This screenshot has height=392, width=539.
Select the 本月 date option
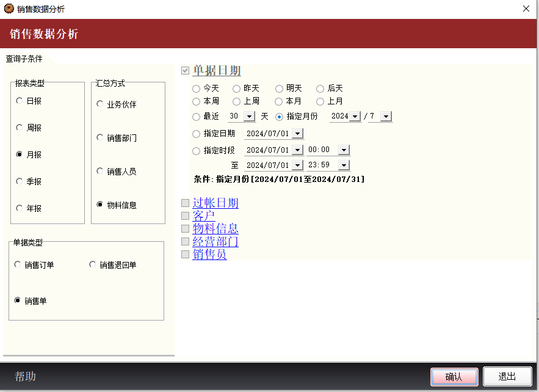[279, 101]
